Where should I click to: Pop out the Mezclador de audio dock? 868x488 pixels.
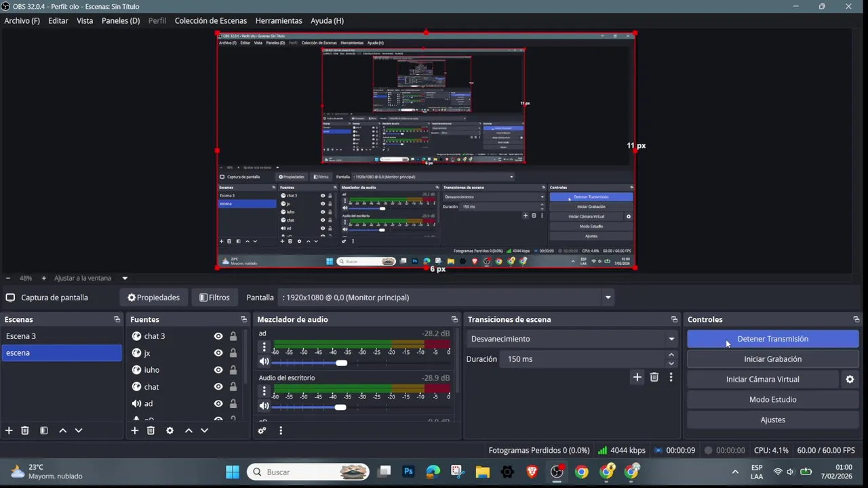coord(454,319)
